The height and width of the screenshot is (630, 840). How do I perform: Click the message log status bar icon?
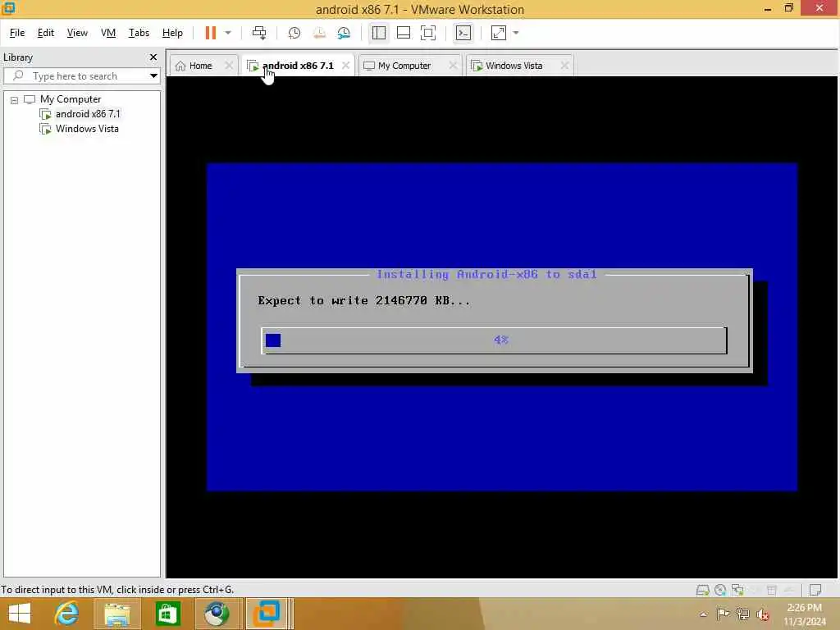[815, 590]
